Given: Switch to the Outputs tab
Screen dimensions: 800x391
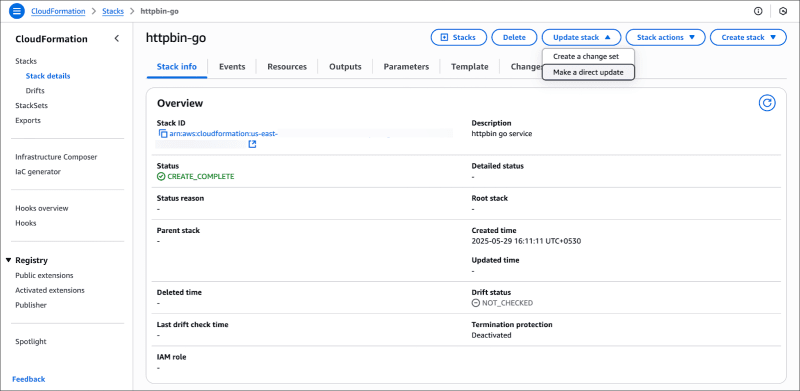Looking at the screenshot, I should (x=345, y=67).
